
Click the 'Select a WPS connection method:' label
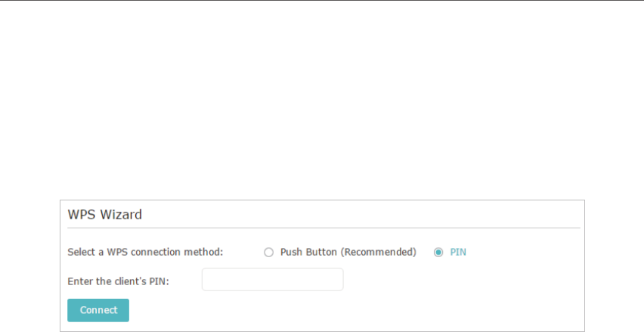(145, 252)
